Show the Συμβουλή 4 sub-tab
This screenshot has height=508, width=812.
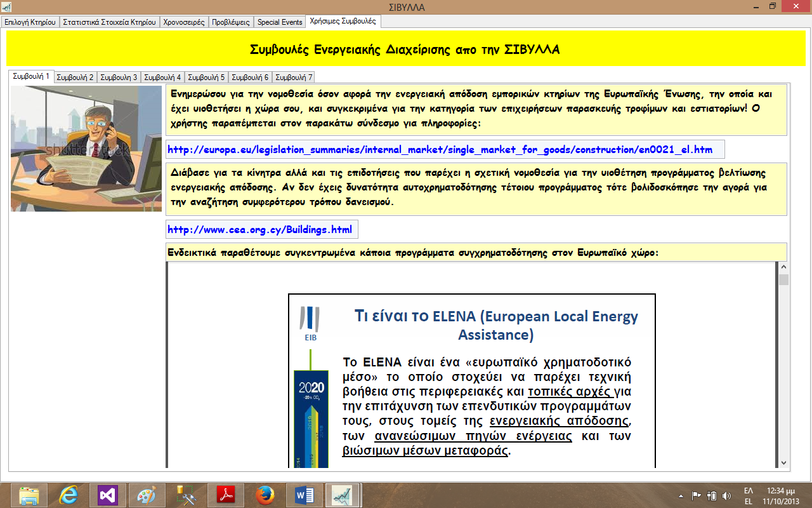tap(162, 77)
